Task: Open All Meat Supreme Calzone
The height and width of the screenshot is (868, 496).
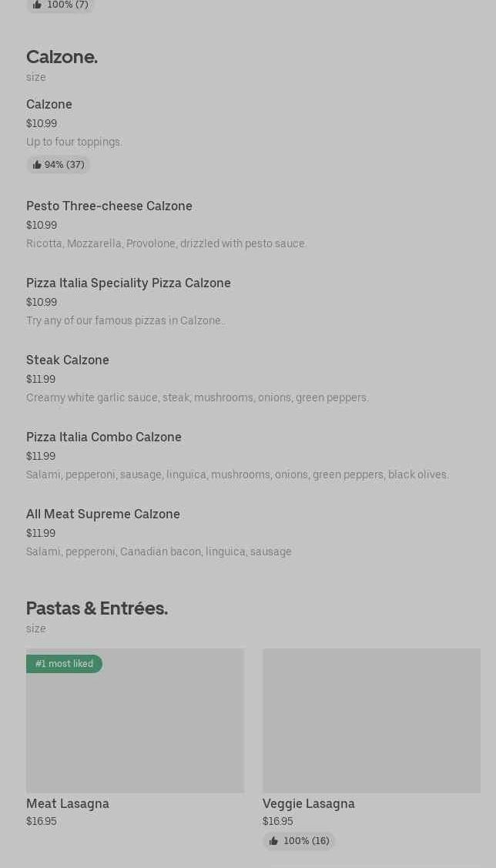Action: (x=103, y=514)
